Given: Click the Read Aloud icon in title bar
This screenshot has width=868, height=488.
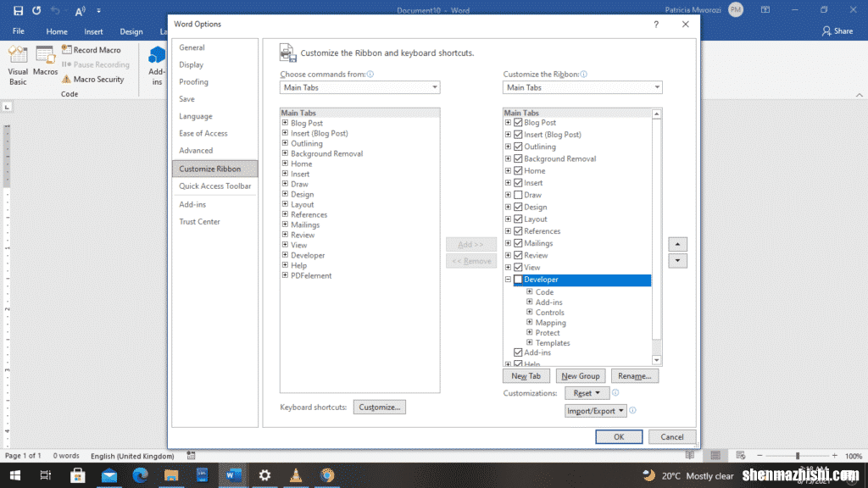Looking at the screenshot, I should point(80,10).
